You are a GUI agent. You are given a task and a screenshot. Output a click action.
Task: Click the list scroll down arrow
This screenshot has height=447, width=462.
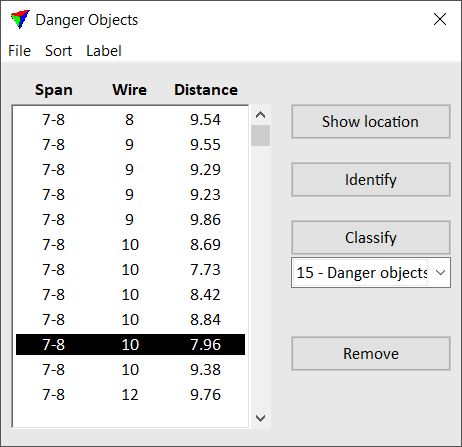point(260,418)
